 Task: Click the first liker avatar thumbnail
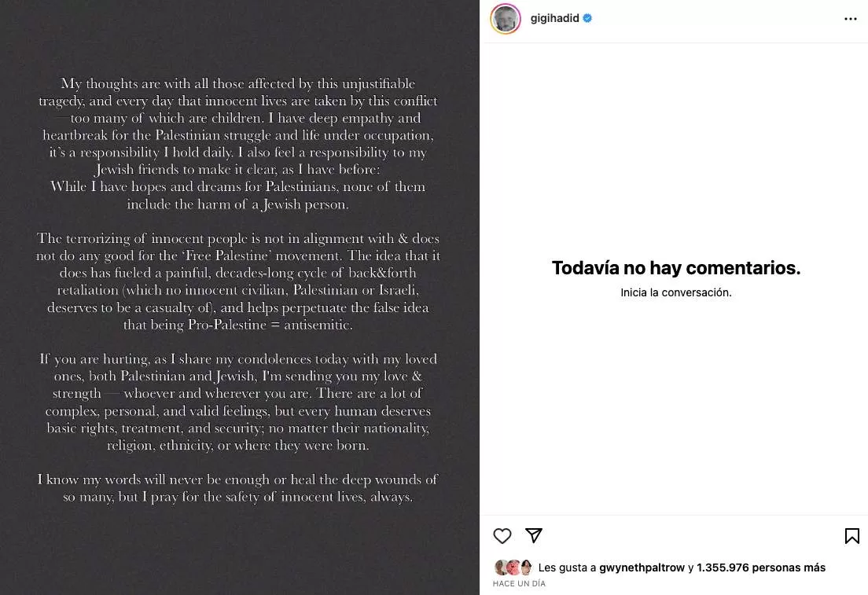pyautogui.click(x=500, y=567)
